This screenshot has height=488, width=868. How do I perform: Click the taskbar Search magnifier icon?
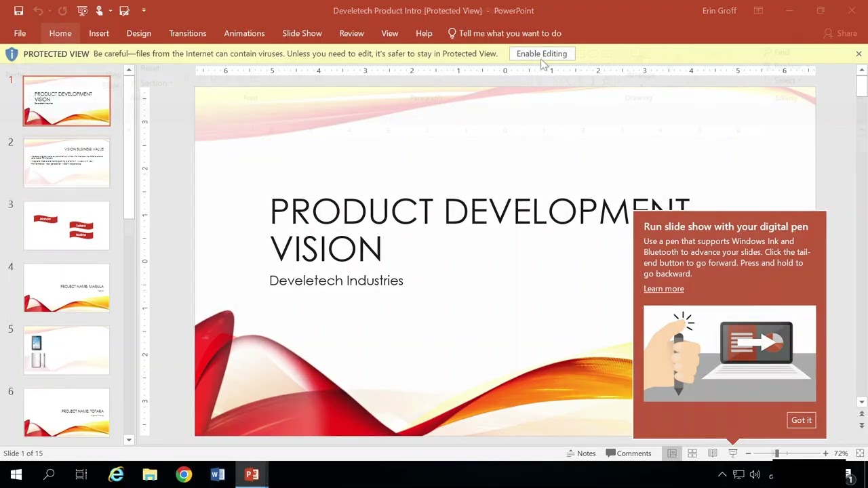pos(49,474)
